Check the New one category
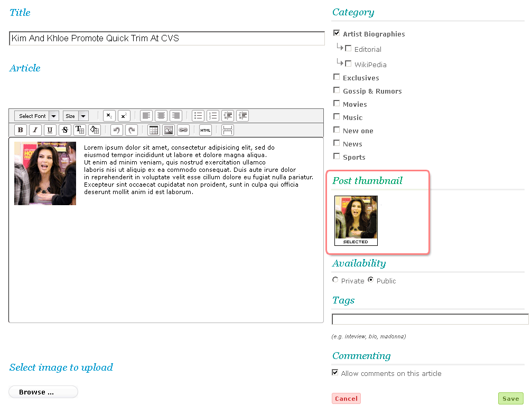 click(x=337, y=130)
